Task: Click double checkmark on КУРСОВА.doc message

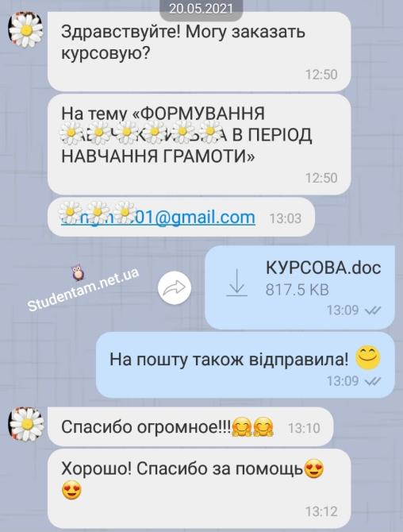Action: click(373, 310)
